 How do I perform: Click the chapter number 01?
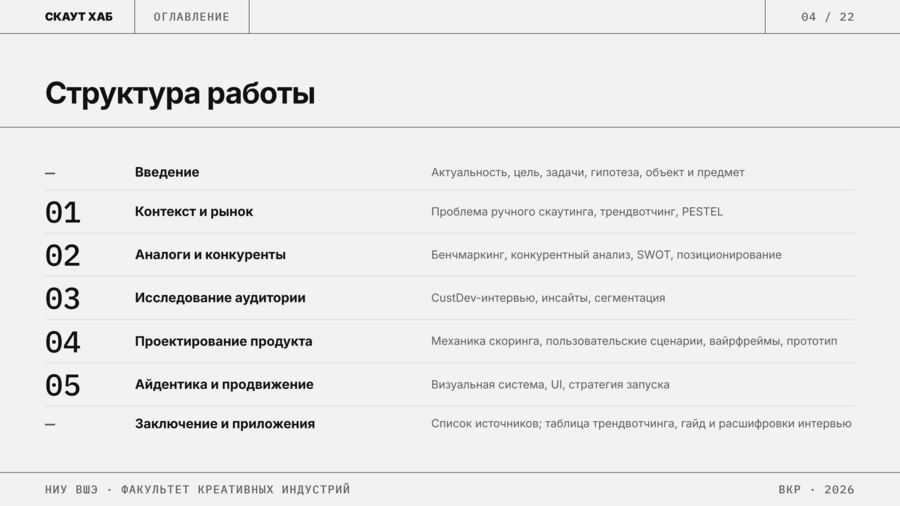tap(63, 213)
